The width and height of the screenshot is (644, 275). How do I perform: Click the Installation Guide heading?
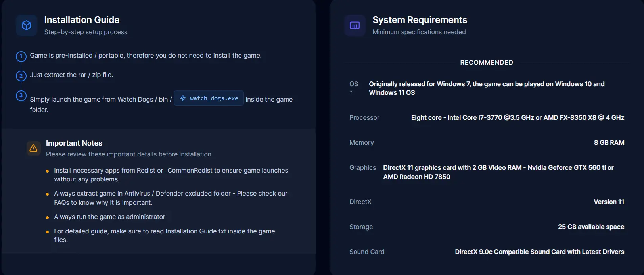82,20
